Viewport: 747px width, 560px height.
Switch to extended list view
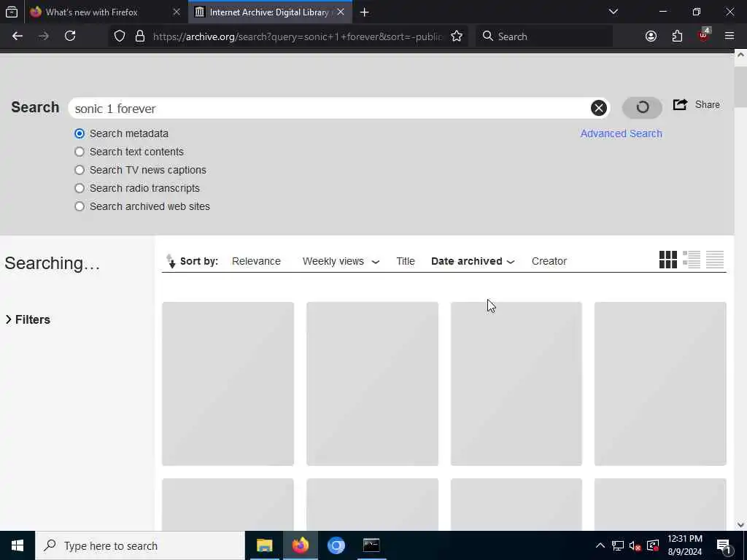coord(692,260)
